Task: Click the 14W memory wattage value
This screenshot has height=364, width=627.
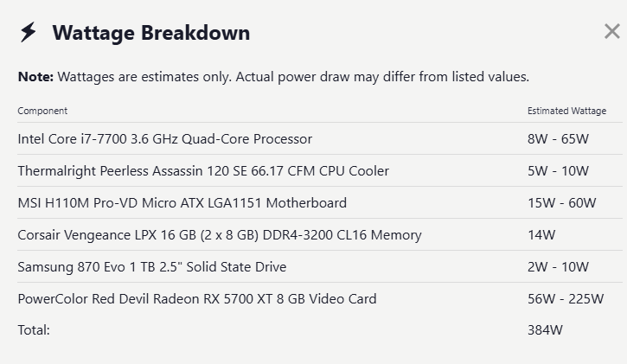Action: click(541, 234)
